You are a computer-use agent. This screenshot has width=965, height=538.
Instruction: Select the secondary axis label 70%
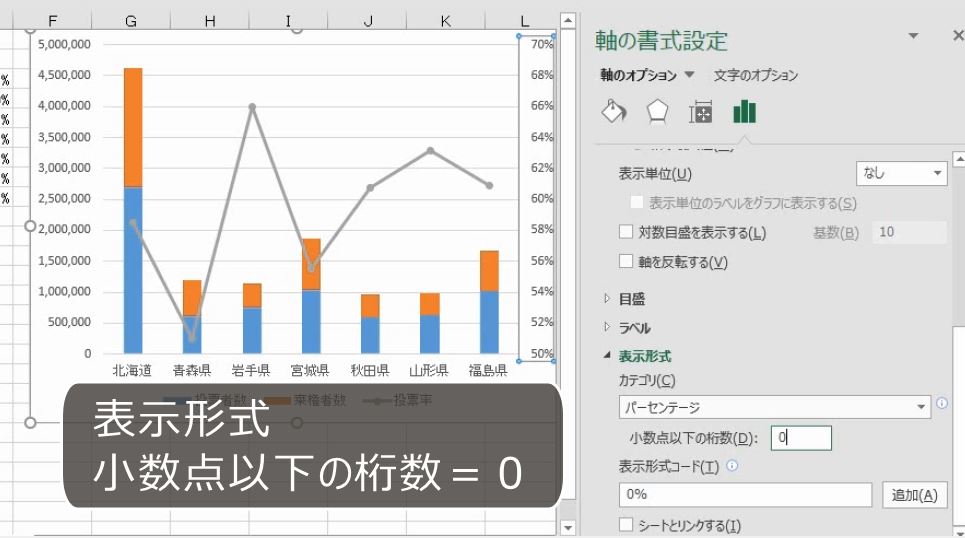coord(542,44)
